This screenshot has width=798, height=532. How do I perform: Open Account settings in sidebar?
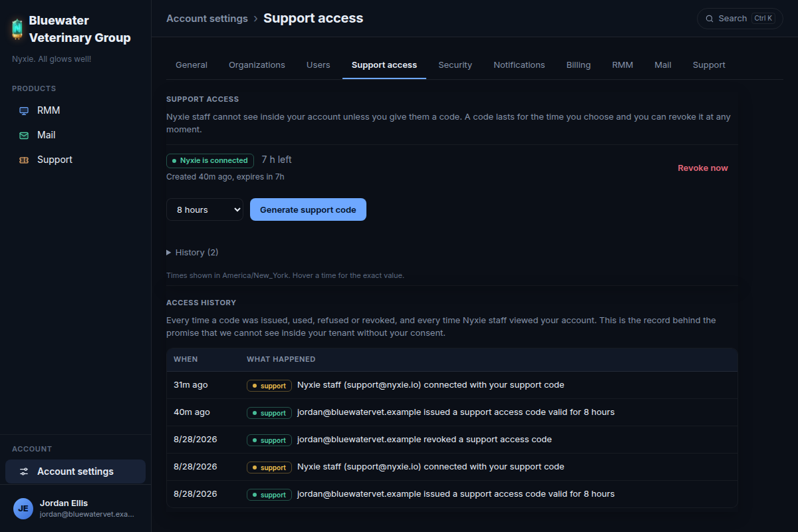click(x=75, y=471)
